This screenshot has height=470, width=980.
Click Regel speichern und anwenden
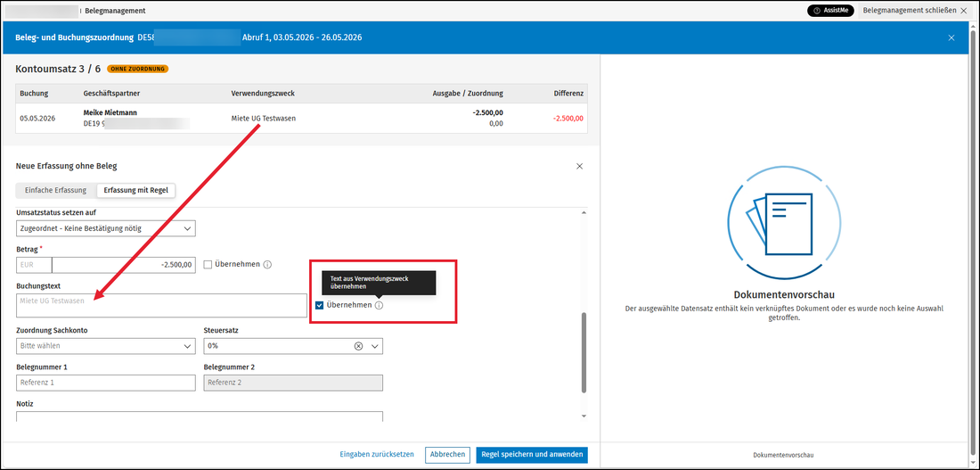tap(532, 454)
